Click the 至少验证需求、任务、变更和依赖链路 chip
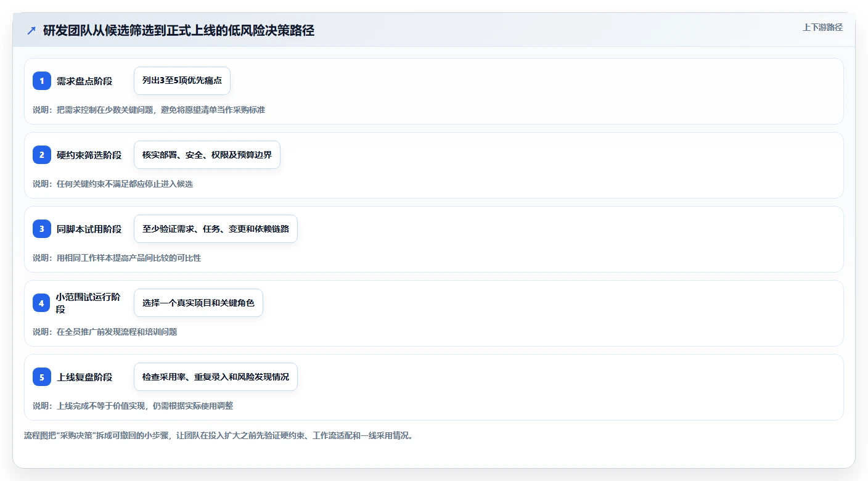The width and height of the screenshot is (868, 481). click(216, 229)
